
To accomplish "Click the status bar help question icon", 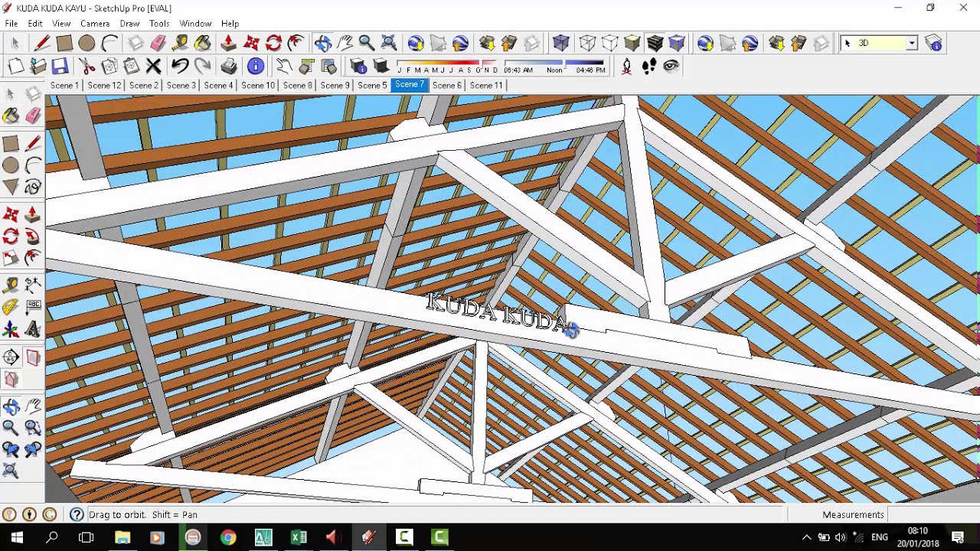I will (x=77, y=514).
